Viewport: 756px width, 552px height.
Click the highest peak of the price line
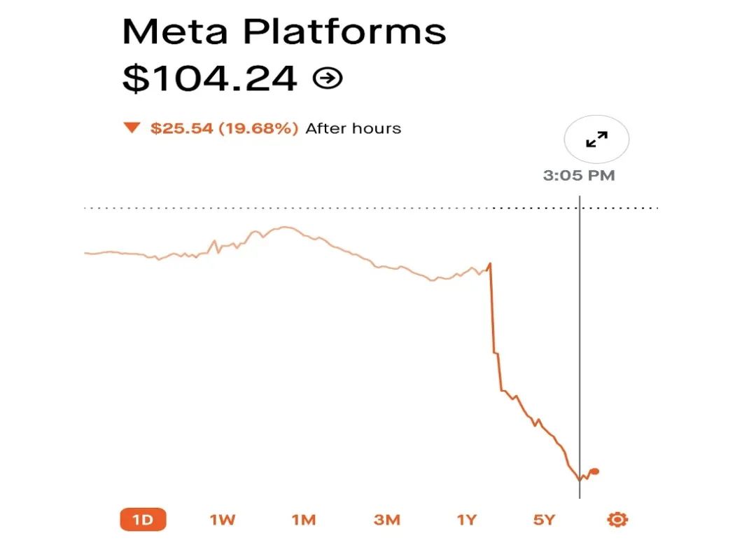283,227
